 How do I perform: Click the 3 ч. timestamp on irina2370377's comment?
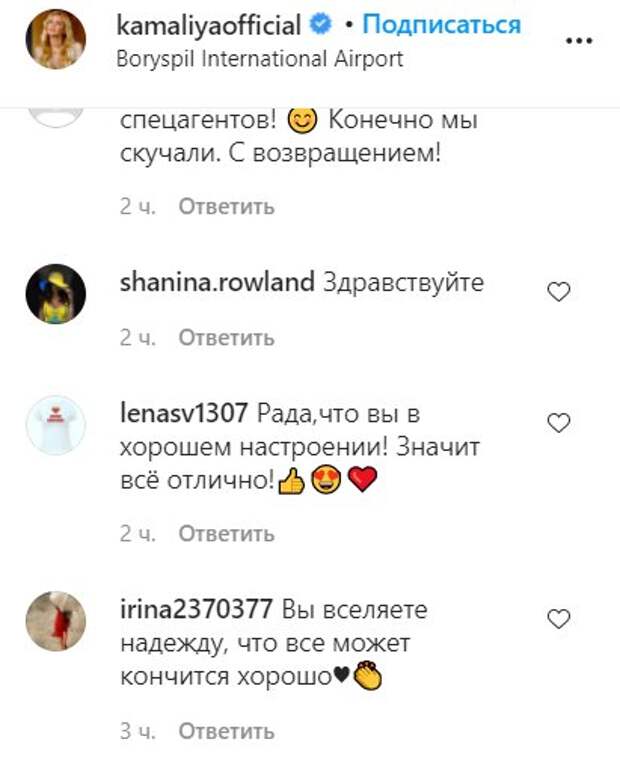pos(138,730)
